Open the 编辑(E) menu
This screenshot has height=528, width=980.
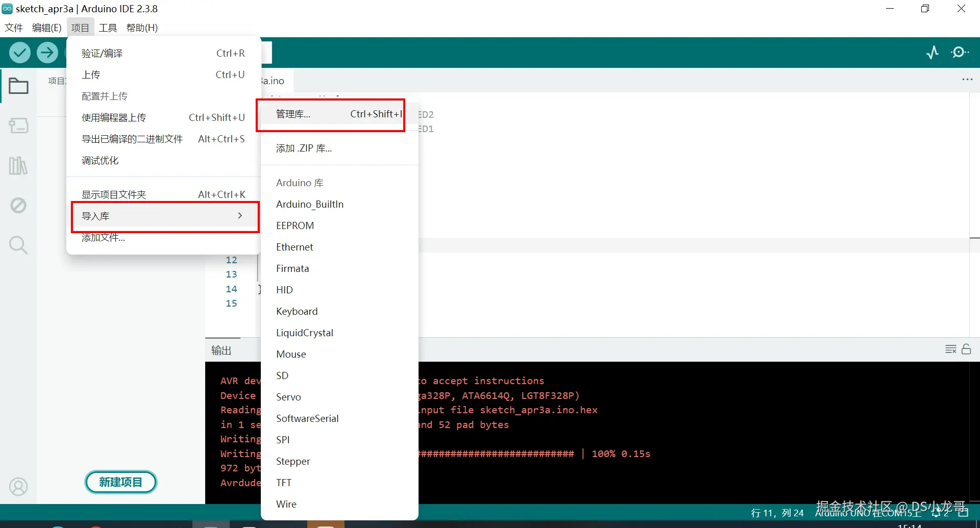(47, 28)
